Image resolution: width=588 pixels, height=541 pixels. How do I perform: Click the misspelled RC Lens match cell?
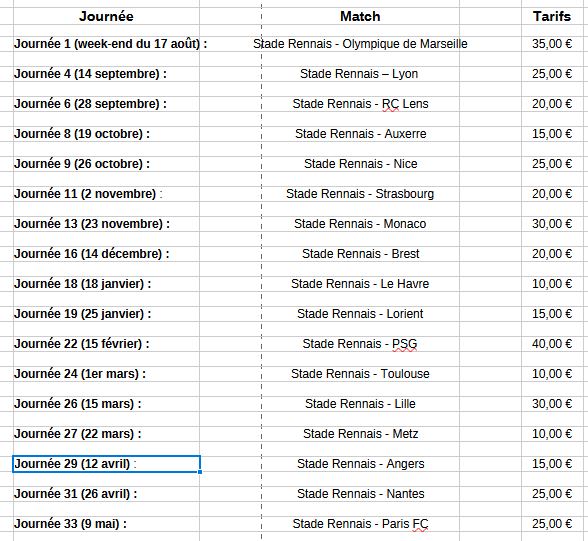[360, 104]
